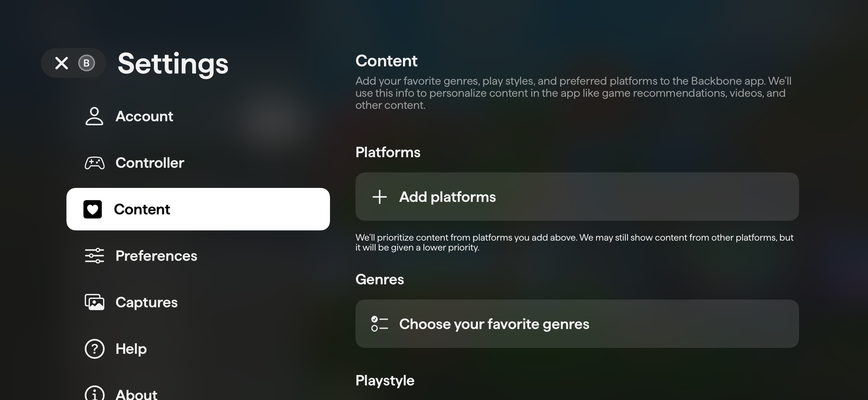868x400 pixels.
Task: Switch to the Controller settings
Action: (150, 163)
